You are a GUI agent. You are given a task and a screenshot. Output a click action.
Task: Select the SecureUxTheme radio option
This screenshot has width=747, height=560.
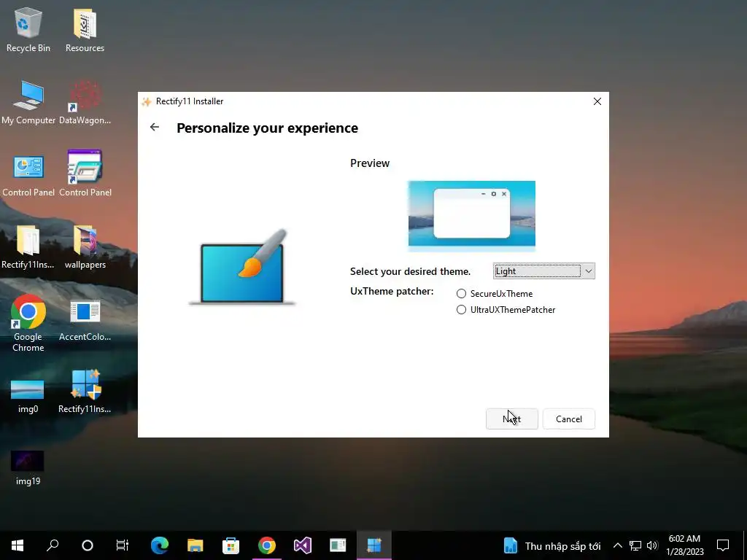tap(495, 294)
